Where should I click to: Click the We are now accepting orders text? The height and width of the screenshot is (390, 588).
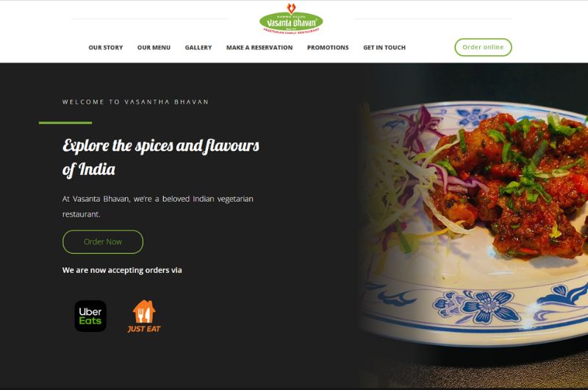point(122,270)
